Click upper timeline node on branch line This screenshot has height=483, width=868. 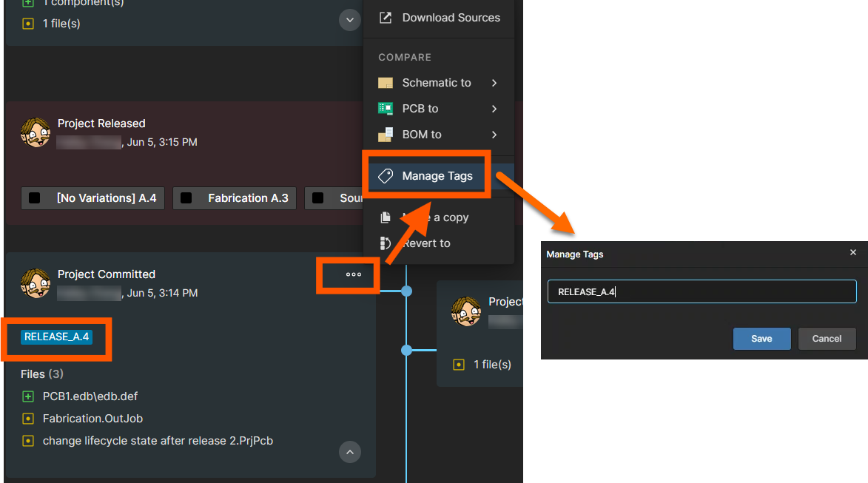(406, 291)
